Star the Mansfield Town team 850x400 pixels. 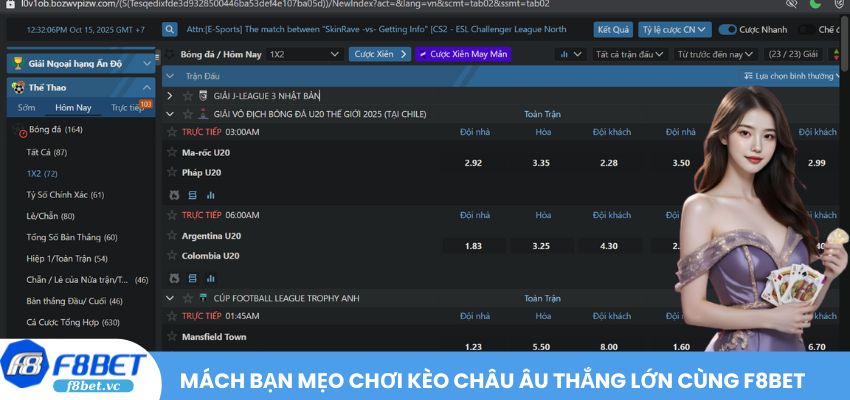click(x=172, y=337)
